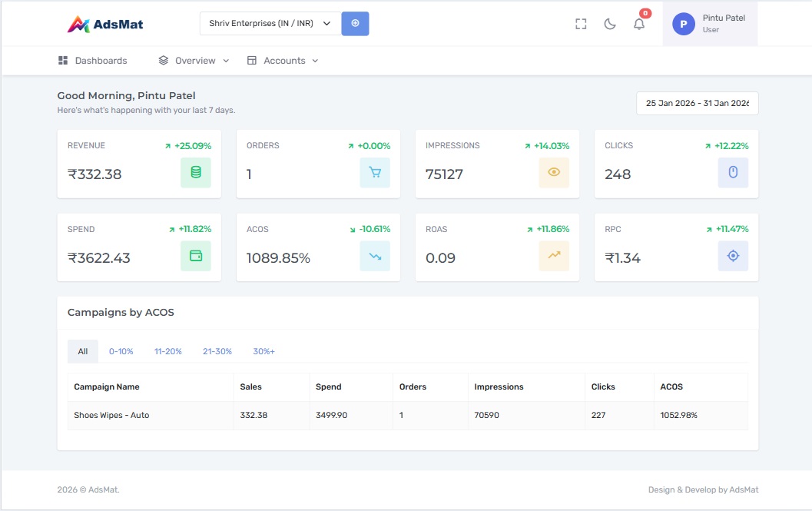
Task: Click the Clicks mobile device icon
Action: pos(733,173)
